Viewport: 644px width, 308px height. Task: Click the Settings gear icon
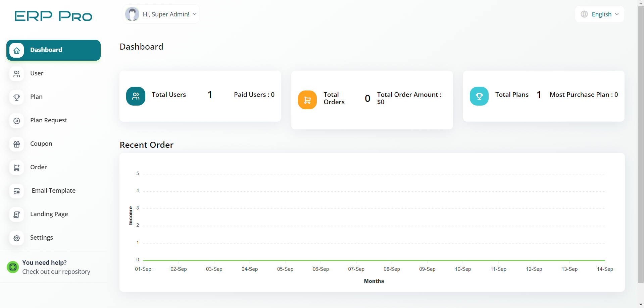coord(17,238)
